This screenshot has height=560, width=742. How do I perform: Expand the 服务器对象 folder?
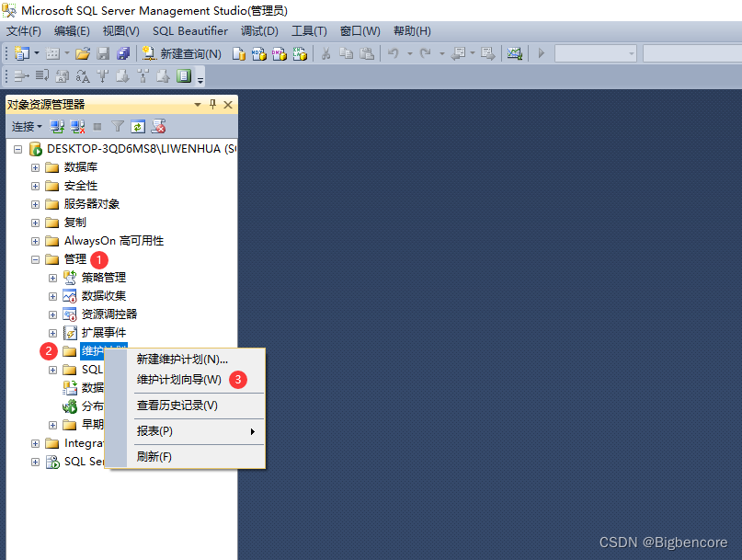[x=35, y=204]
